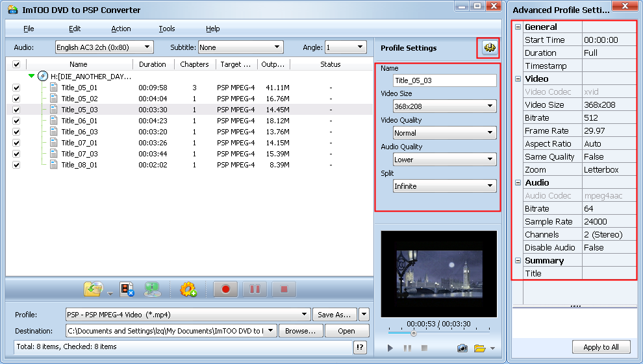Open the Split dropdown
The height and width of the screenshot is (364, 643).
tap(444, 186)
